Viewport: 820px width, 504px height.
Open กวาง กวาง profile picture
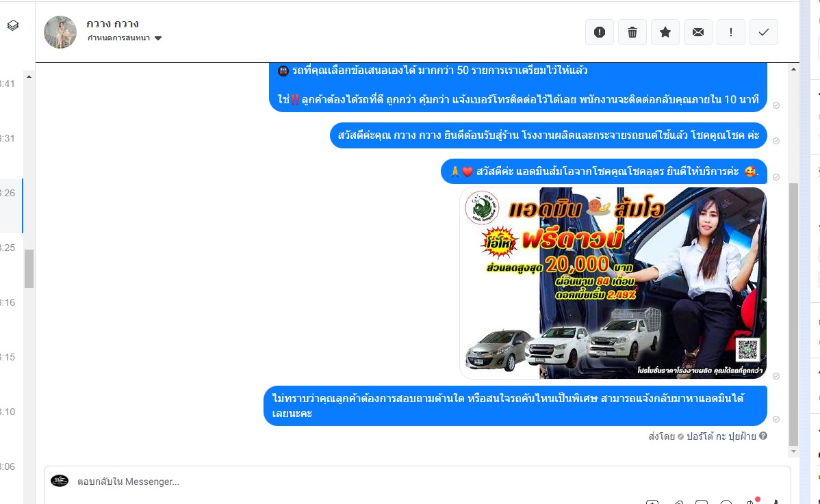click(x=60, y=32)
